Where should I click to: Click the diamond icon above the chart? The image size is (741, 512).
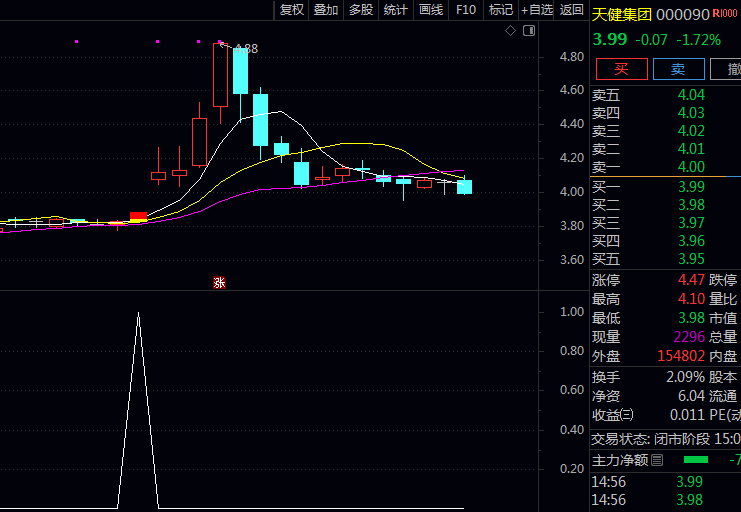pos(510,31)
